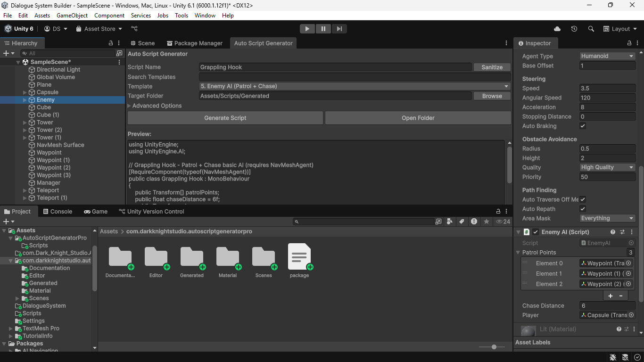
Task: Open the Template dropdown
Action: click(355, 86)
